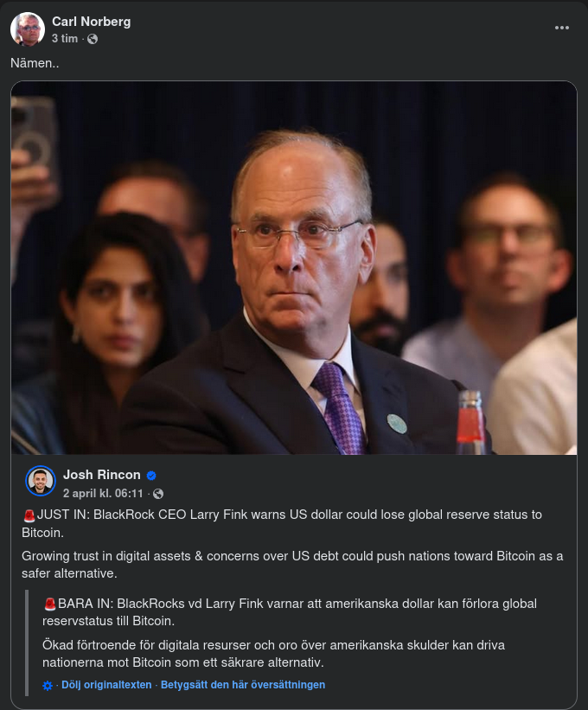Viewport: 588px width, 710px height.
Task: Click the red siren emoji before JUST IN
Action: [29, 515]
